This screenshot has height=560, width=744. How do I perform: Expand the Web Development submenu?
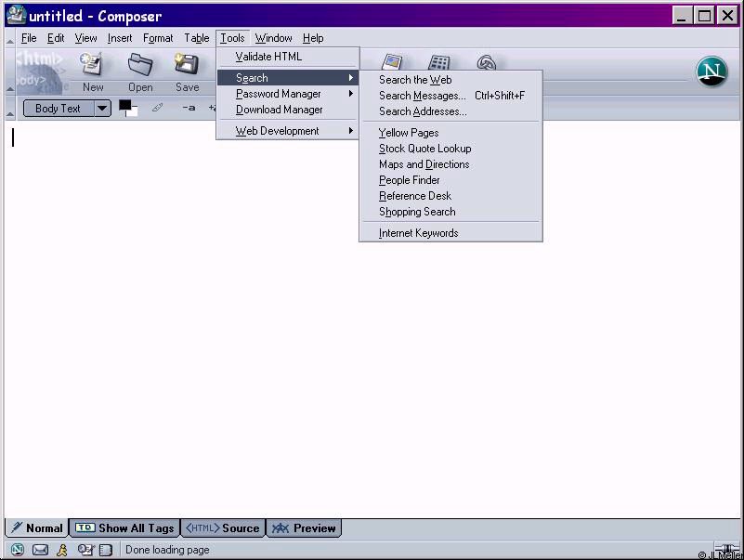point(288,131)
